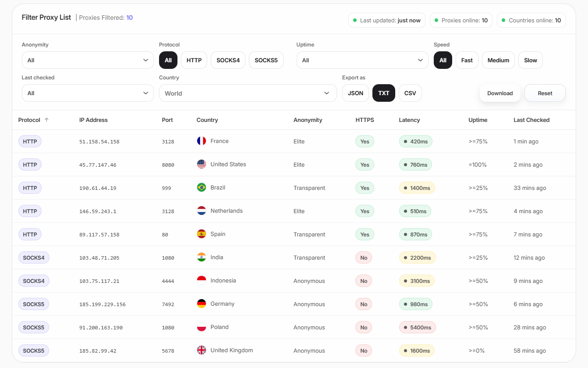Click the Latency column header

click(x=409, y=120)
